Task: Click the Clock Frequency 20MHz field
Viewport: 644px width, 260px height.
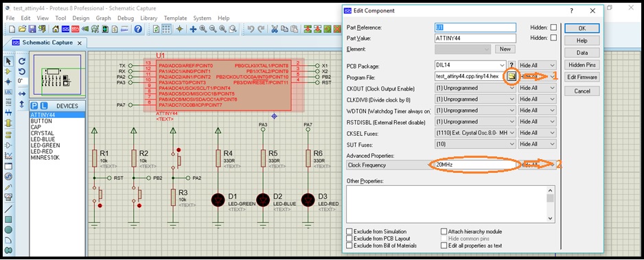Action: (474, 165)
